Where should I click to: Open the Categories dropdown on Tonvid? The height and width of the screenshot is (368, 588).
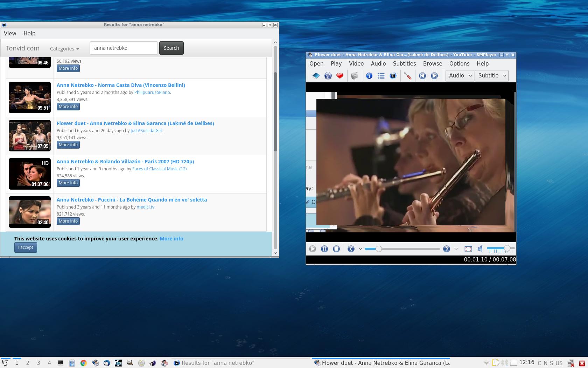point(64,49)
